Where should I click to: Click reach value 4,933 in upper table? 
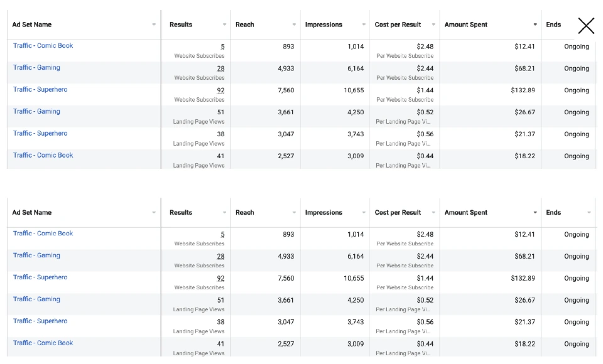click(x=286, y=68)
